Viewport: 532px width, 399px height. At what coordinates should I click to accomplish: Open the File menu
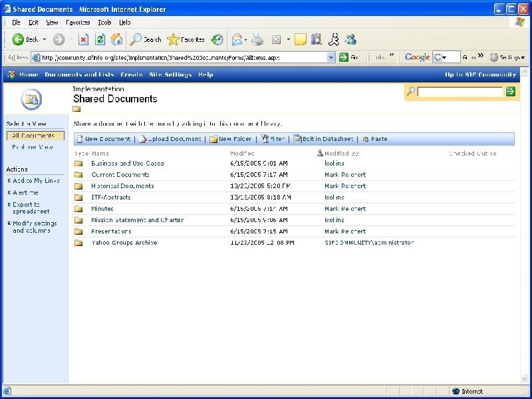16,23
